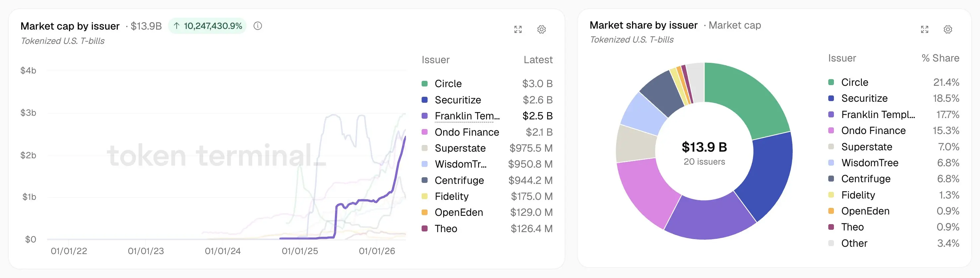Select Circle issuer in market cap legend
980x278 pixels.
click(x=448, y=84)
